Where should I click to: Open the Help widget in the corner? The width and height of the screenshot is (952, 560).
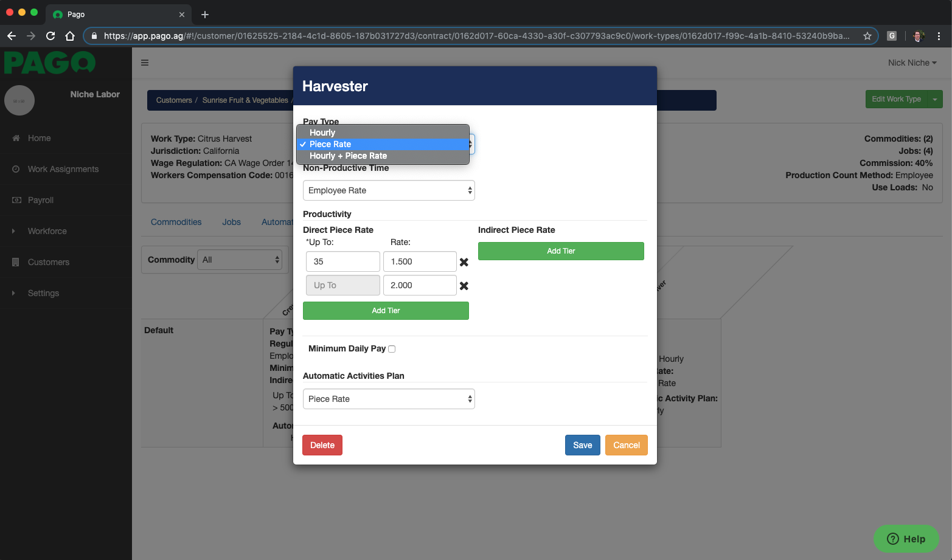point(906,539)
